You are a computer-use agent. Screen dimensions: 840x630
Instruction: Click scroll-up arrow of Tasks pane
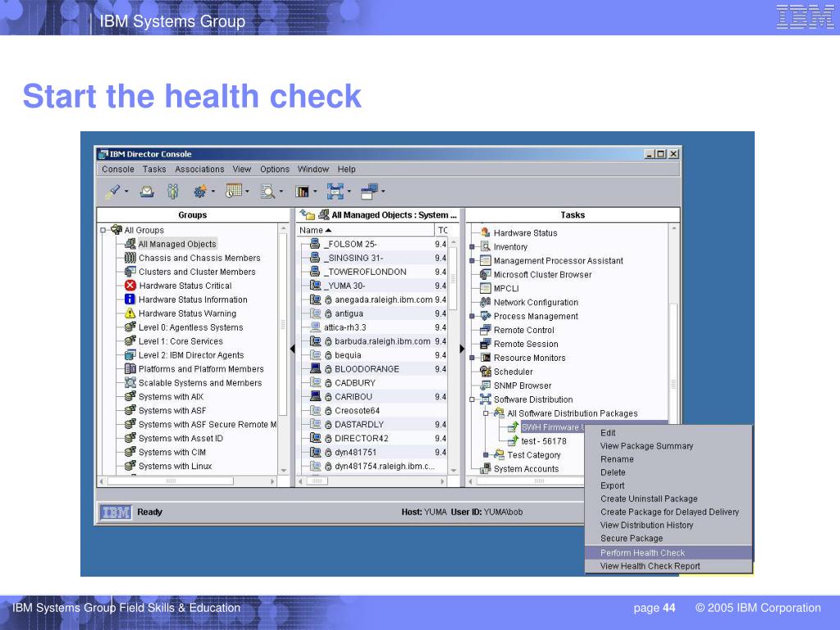674,229
